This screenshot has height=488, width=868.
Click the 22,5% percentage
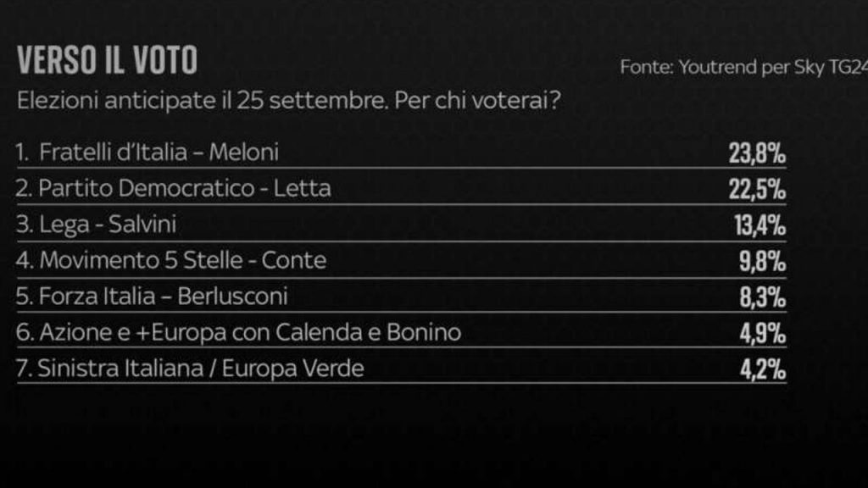coord(756,189)
